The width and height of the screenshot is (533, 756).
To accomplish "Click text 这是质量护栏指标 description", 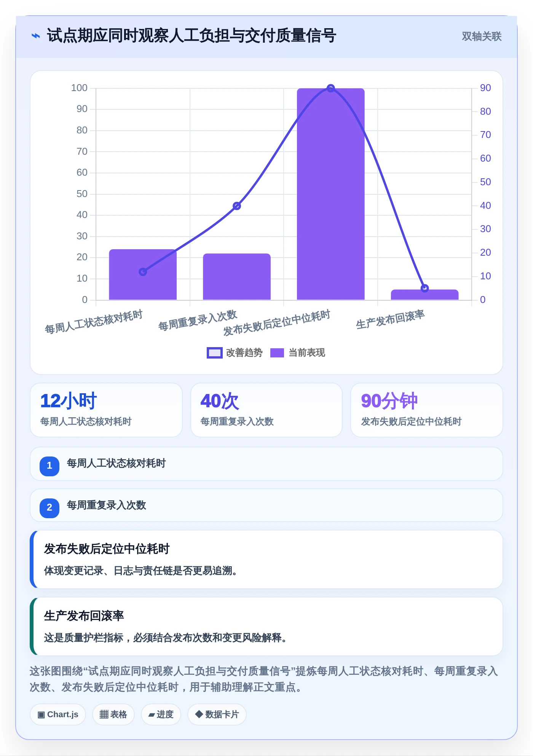I will pos(166,637).
